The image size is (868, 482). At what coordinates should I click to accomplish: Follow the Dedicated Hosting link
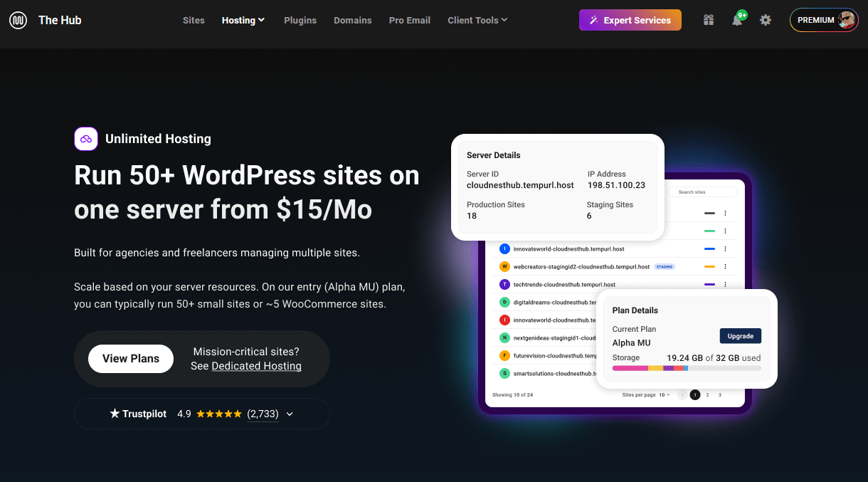[257, 366]
